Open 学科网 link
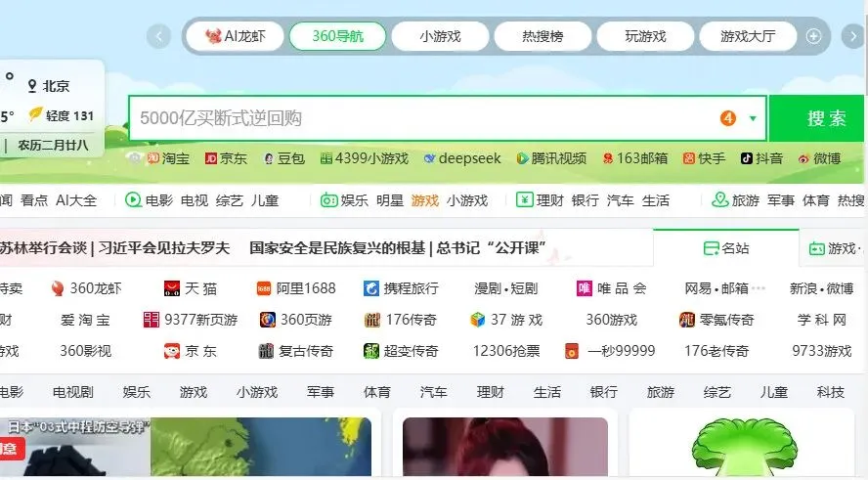 (821, 320)
